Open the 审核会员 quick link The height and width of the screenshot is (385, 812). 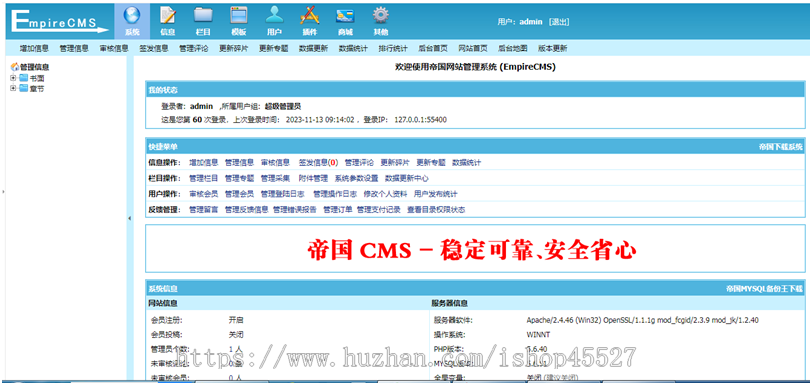pos(204,194)
